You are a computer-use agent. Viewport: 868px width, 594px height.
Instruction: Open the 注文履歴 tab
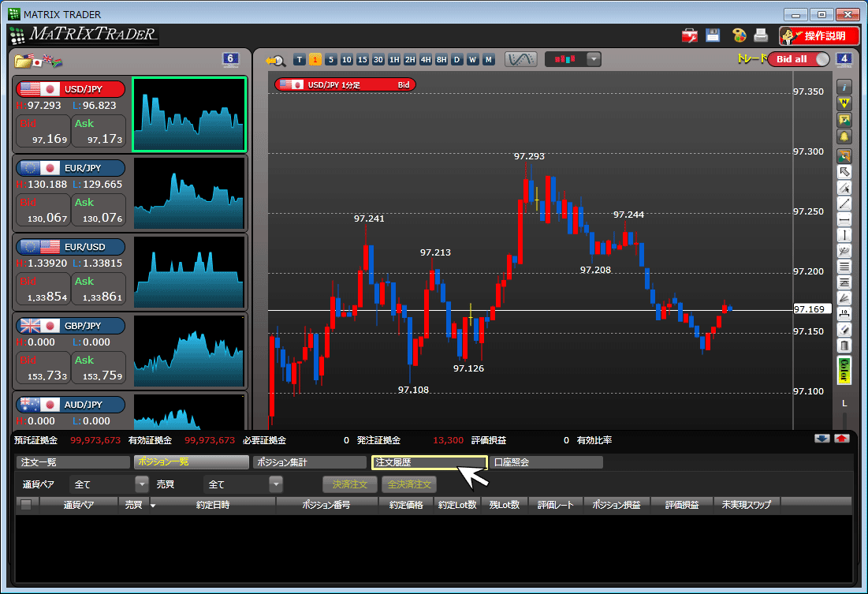click(429, 462)
